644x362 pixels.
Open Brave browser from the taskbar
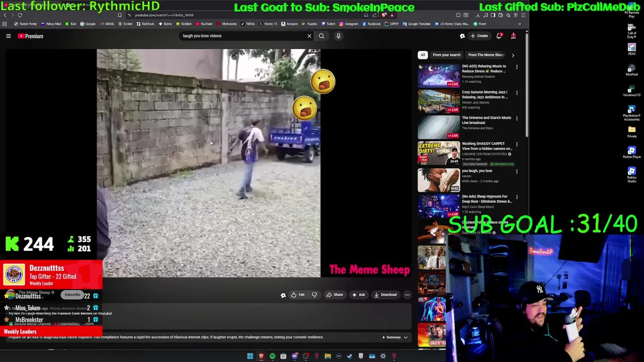tap(261, 356)
